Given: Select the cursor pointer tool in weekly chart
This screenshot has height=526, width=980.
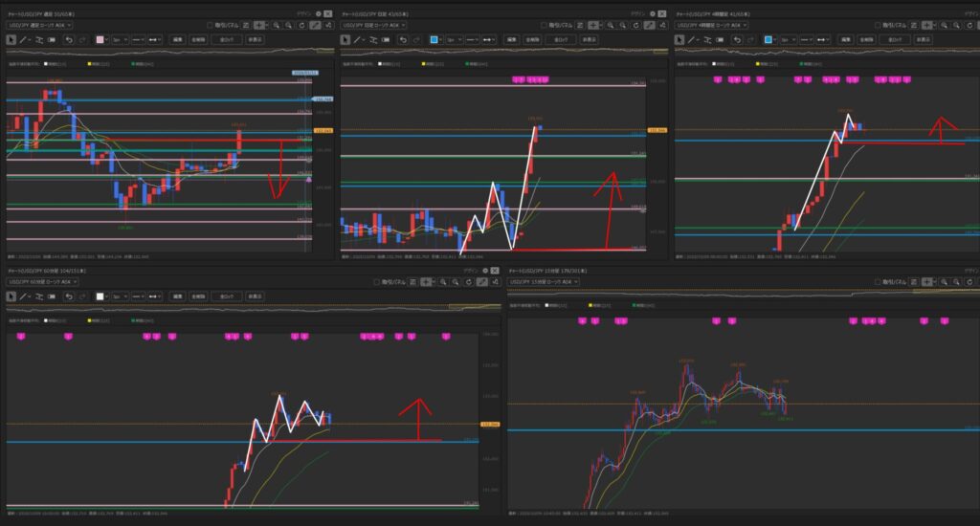Looking at the screenshot, I should pyautogui.click(x=11, y=39).
